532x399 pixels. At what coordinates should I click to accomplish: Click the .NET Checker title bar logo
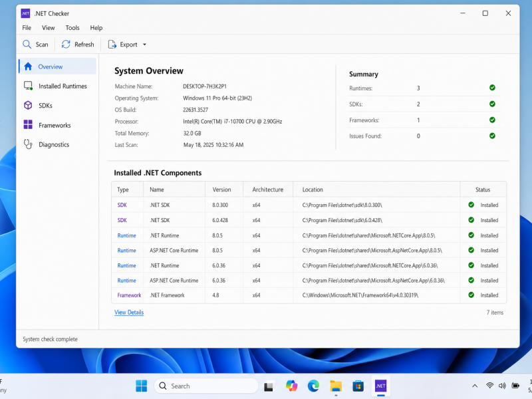(25, 13)
